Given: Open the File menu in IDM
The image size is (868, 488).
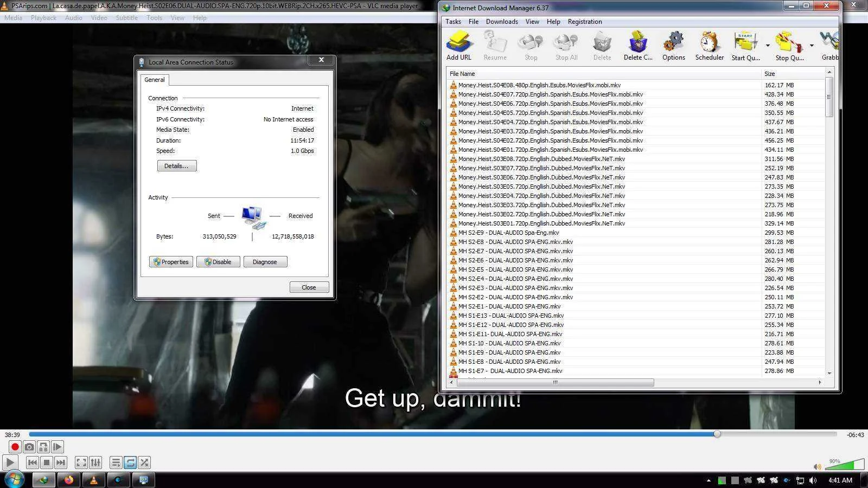Looking at the screenshot, I should (474, 22).
